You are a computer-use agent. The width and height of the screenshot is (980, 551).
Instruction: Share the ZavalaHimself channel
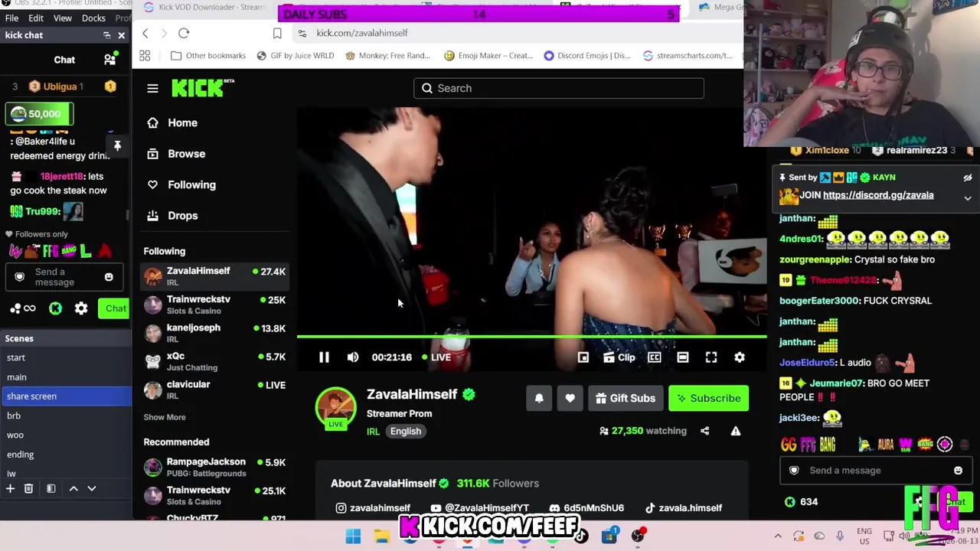click(x=705, y=431)
